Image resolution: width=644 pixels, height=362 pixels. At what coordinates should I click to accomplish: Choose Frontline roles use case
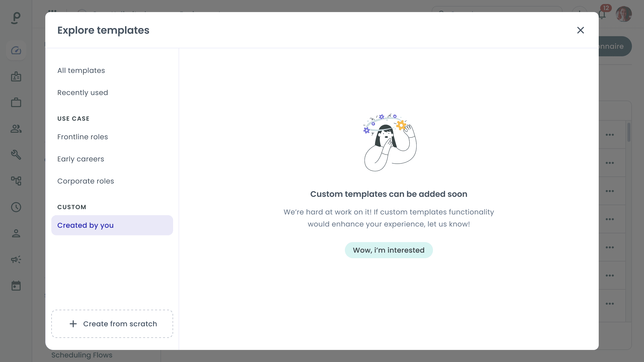(83, 137)
